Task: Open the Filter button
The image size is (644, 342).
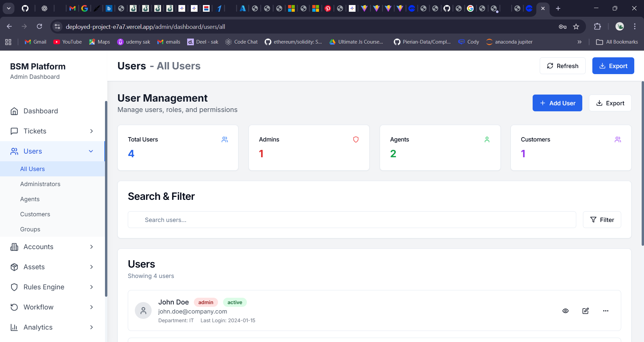Action: click(x=602, y=220)
